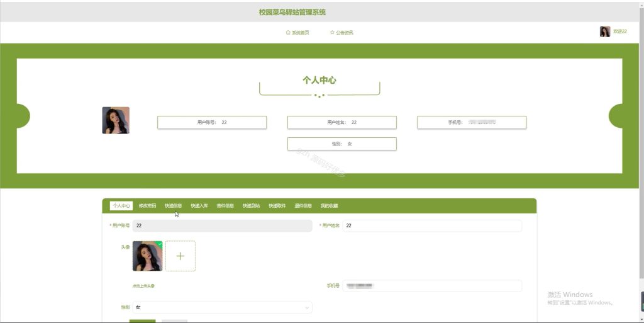Screen dimensions: 644x323
Task: Expand the 性别 dropdown showing 女
Action: click(x=222, y=307)
